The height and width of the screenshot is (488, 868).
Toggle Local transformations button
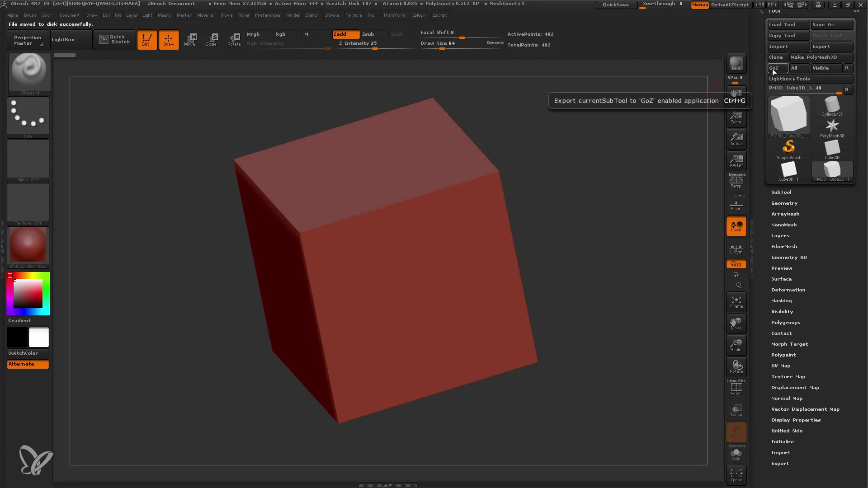pos(736,226)
